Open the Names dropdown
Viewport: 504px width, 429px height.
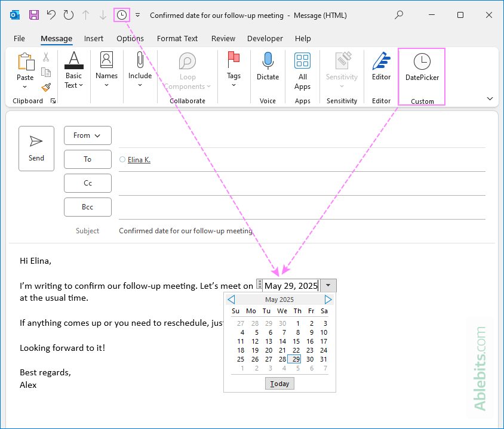tap(106, 69)
